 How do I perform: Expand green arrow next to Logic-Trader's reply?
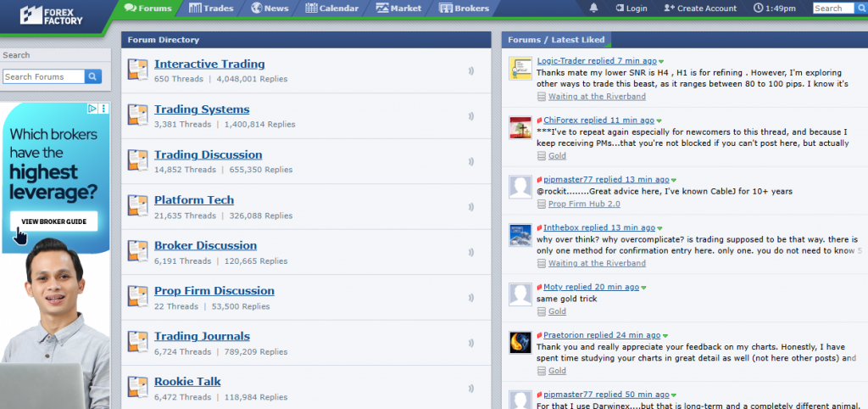660,62
